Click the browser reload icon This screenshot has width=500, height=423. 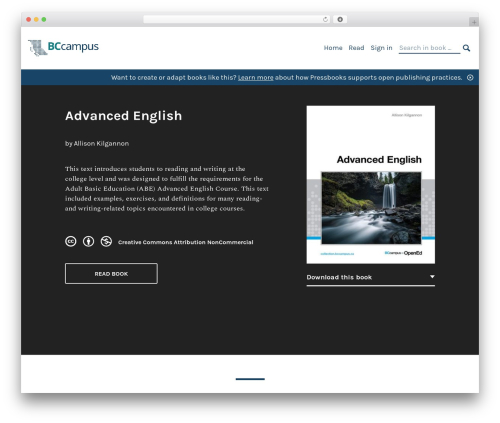tap(325, 20)
